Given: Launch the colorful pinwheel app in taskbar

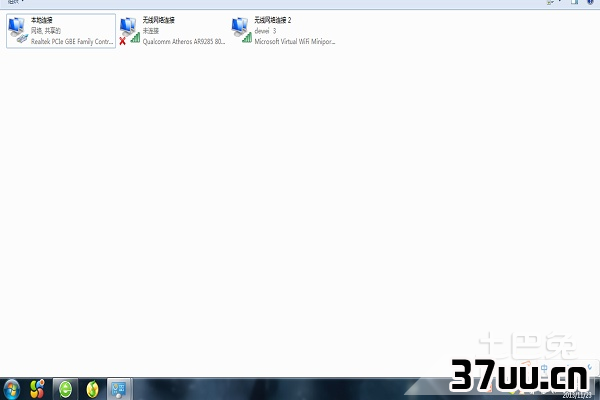Looking at the screenshot, I should 37,389.
